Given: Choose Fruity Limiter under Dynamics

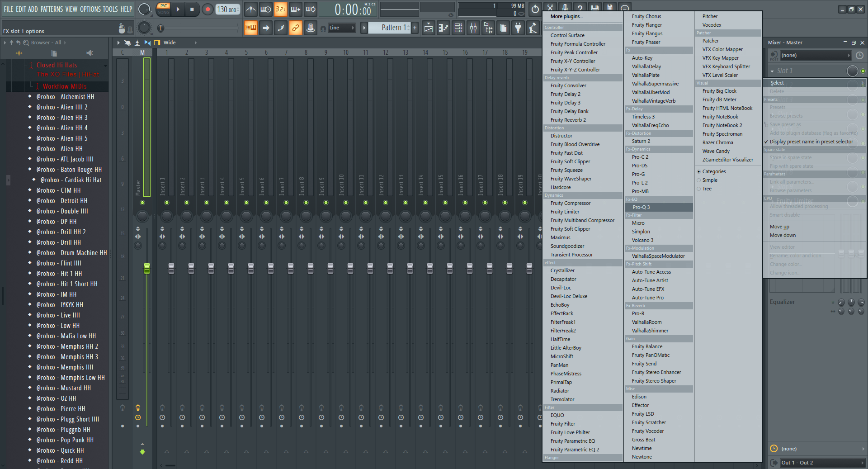Looking at the screenshot, I should pyautogui.click(x=565, y=212).
